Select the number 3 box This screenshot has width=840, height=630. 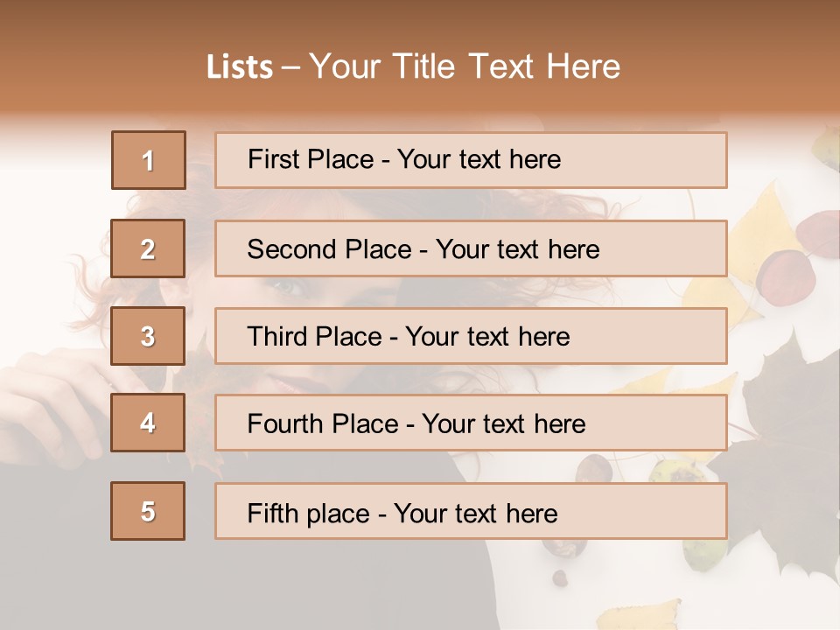tap(149, 336)
